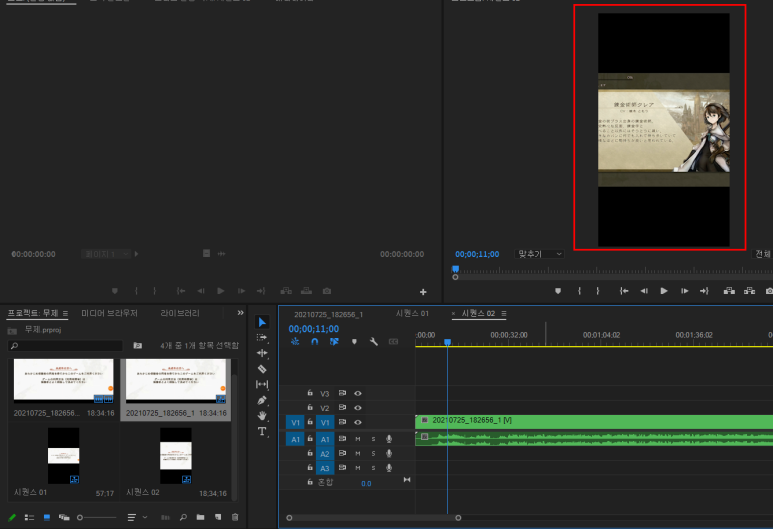This screenshot has height=529, width=773.
Task: Select the Type tool
Action: pyautogui.click(x=262, y=431)
